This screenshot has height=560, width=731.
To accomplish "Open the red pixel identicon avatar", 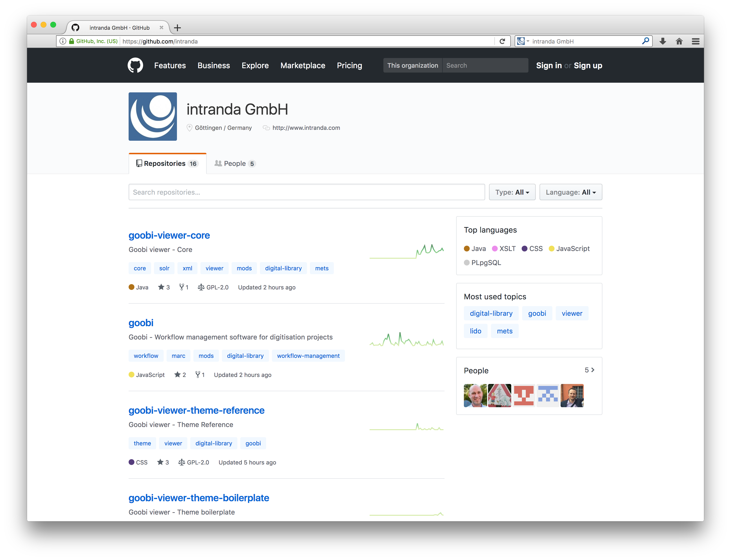I will (x=523, y=395).
